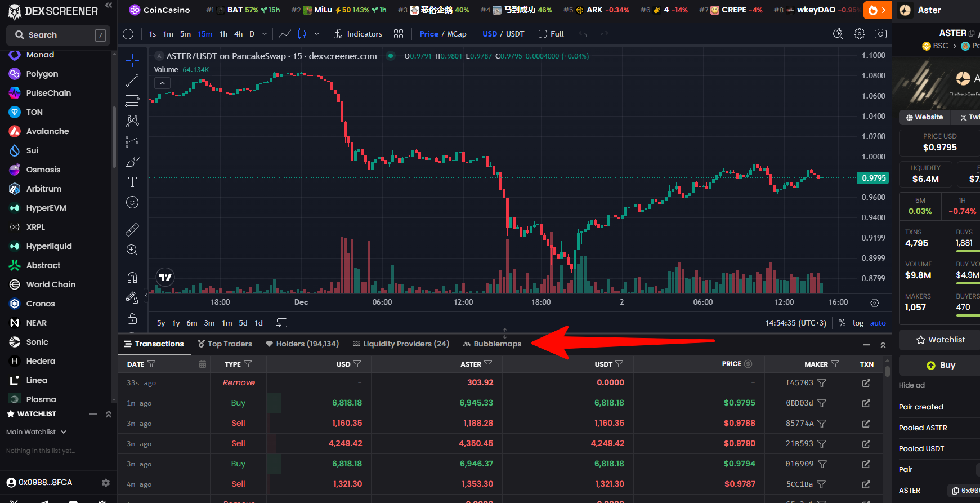Open chart settings gear icon
Viewport: 980px width, 503px height.
point(859,34)
